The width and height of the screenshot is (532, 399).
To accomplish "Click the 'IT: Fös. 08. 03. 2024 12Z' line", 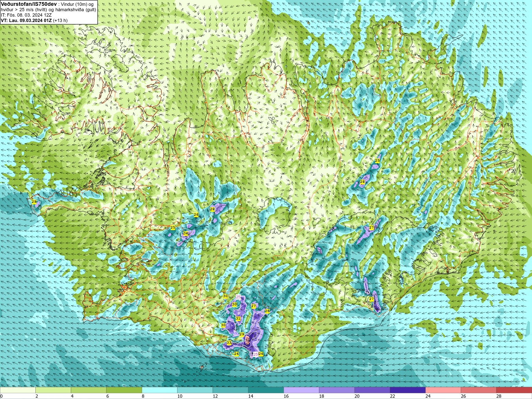I will click(x=26, y=15).
